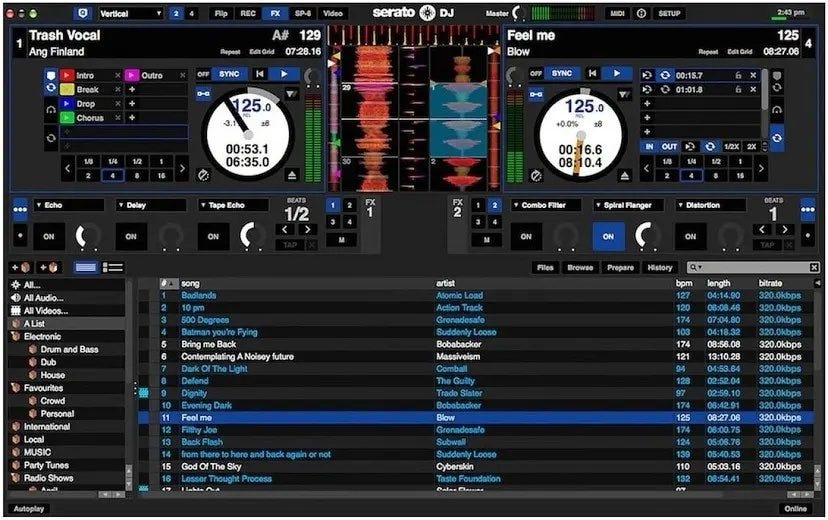
Task: Enable SYNC on the Feel me deck
Action: [562, 73]
